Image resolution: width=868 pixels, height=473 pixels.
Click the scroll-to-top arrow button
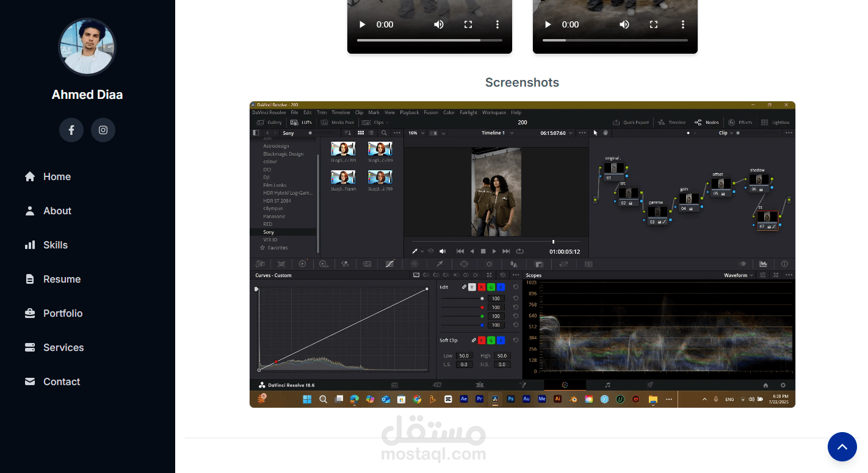(842, 447)
